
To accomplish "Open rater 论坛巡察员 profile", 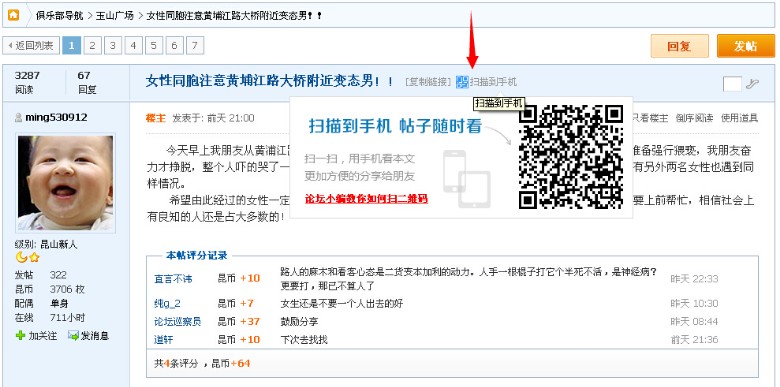I will (x=178, y=322).
